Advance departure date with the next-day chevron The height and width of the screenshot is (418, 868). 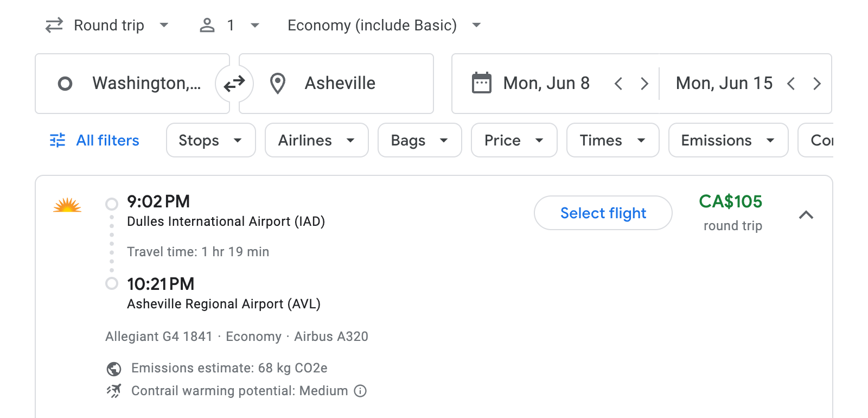click(644, 83)
